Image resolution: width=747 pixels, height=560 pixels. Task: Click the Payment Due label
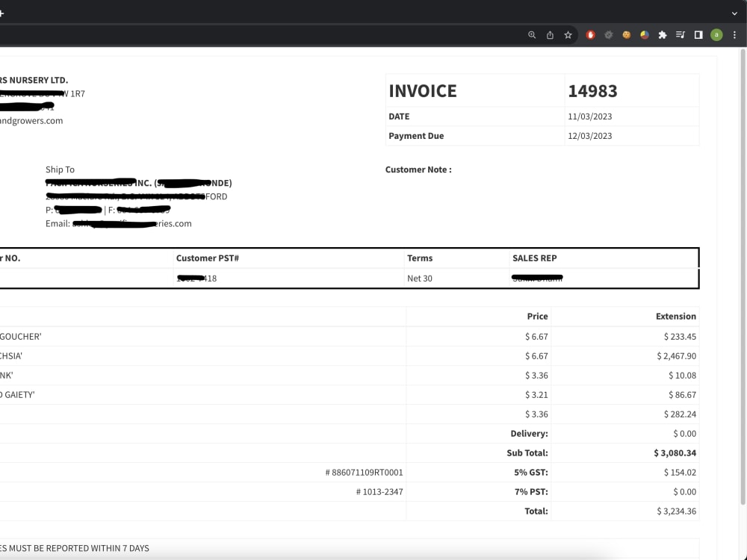[x=416, y=136]
